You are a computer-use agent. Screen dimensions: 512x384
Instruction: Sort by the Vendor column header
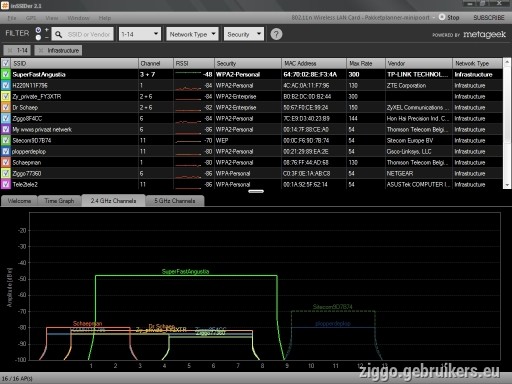[x=419, y=63]
